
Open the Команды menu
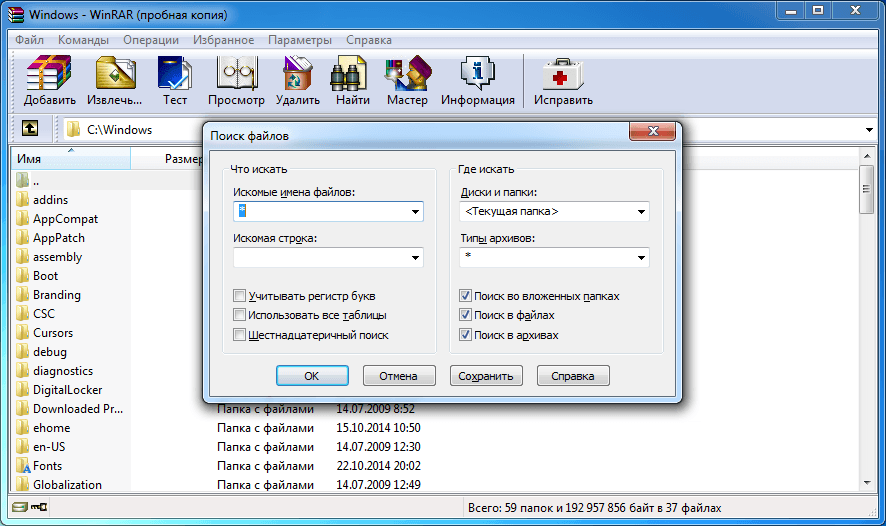pyautogui.click(x=83, y=40)
